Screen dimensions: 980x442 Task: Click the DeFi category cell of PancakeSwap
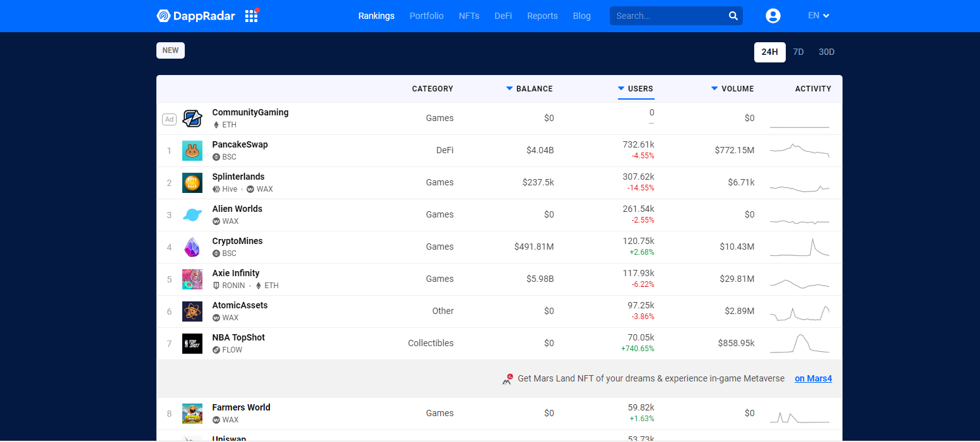pos(445,151)
